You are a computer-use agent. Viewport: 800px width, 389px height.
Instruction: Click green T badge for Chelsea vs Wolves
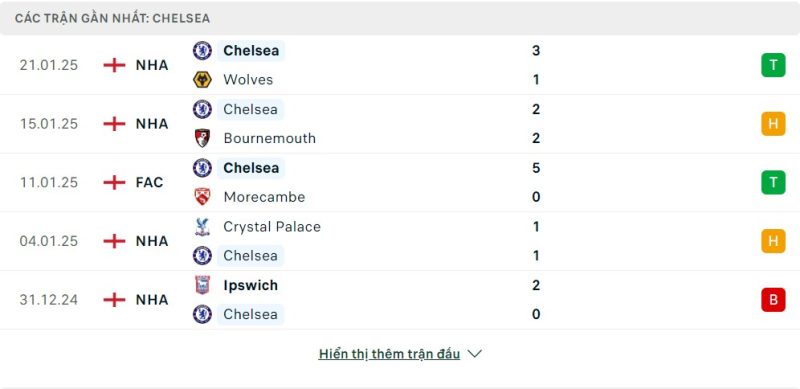click(x=773, y=65)
